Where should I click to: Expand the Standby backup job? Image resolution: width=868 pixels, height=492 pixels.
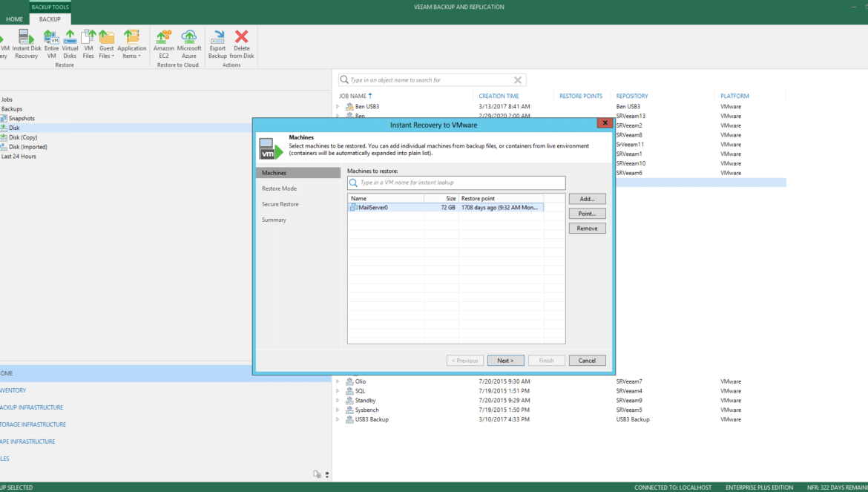point(338,400)
